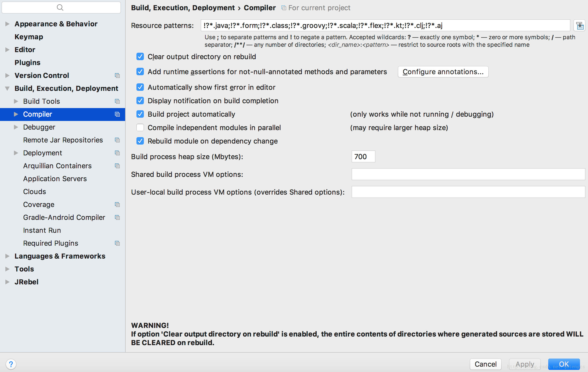Expand the Tools section

[x=8, y=269]
